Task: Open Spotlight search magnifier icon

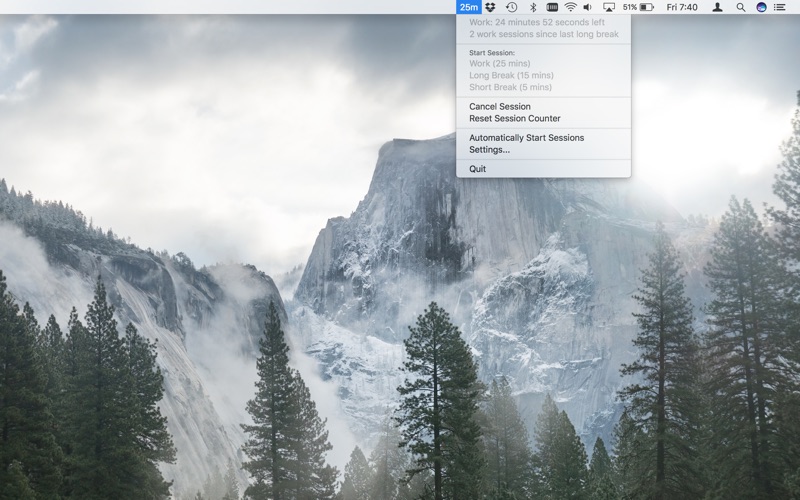Action: point(741,7)
